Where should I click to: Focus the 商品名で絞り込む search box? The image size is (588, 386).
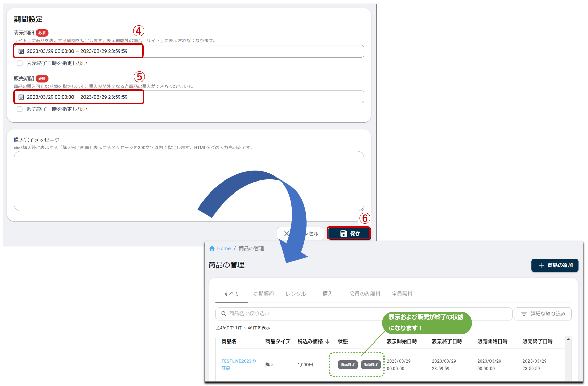click(x=364, y=314)
